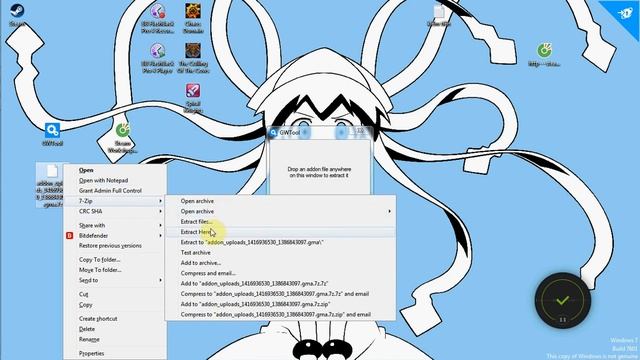Choose Compress to "...gma.7z.7z" and email
Screen dimensions: 640x360
275,294
